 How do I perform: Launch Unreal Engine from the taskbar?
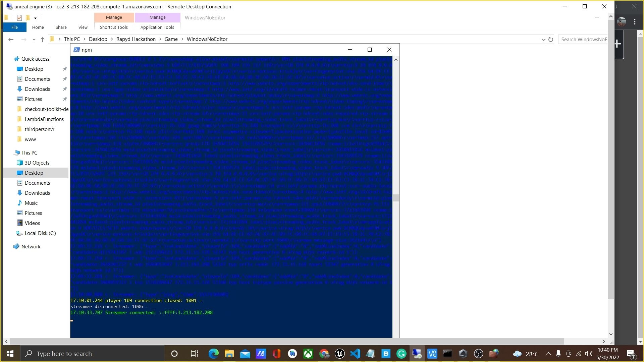pos(340,354)
